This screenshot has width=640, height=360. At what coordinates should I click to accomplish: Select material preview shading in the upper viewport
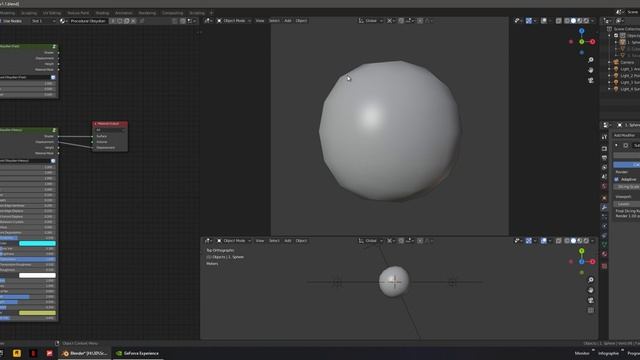[x=580, y=21]
